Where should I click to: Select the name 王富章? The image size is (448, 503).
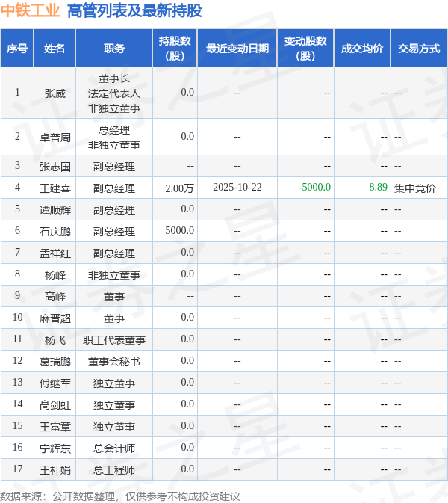click(55, 427)
